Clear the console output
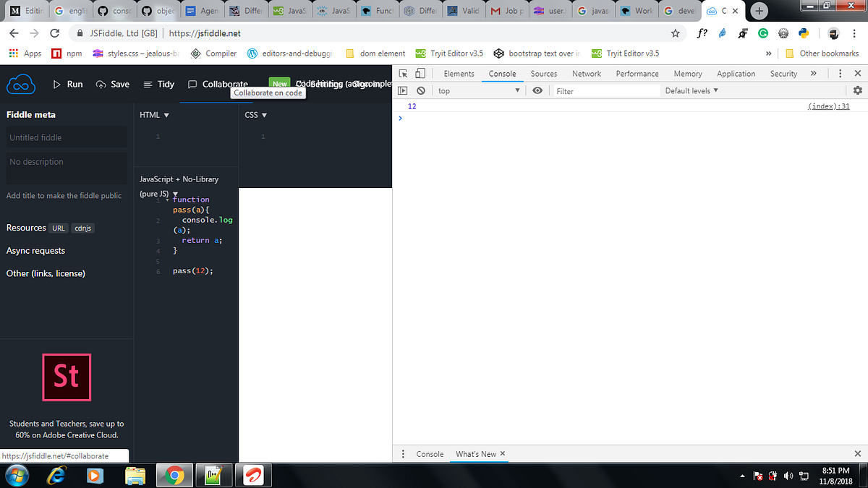 [x=420, y=90]
